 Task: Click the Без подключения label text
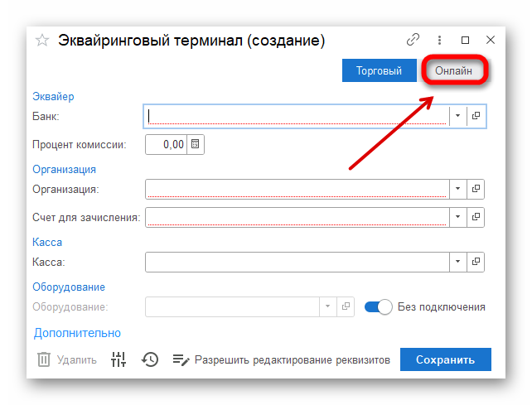[x=441, y=307]
